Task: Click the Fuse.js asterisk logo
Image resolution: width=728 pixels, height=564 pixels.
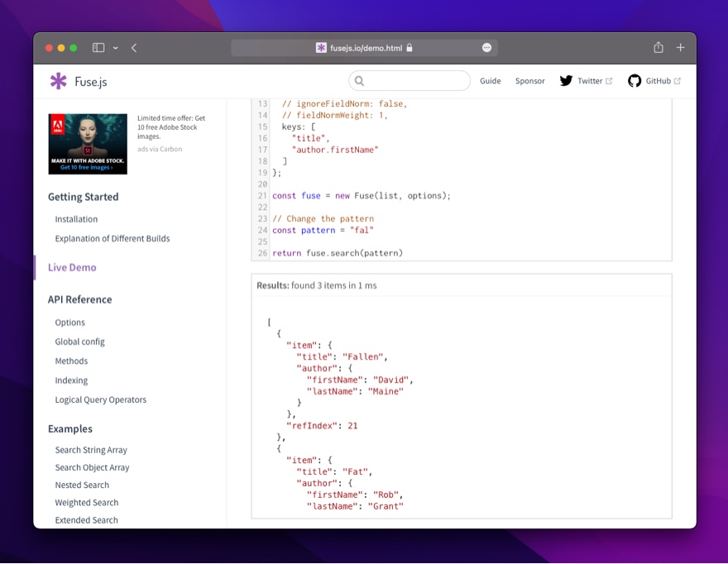Action: tap(59, 81)
